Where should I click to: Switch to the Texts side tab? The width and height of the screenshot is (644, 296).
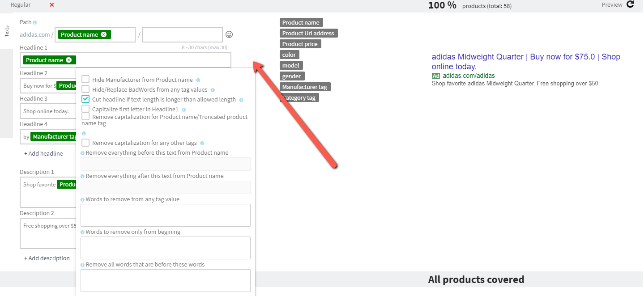pos(7,31)
